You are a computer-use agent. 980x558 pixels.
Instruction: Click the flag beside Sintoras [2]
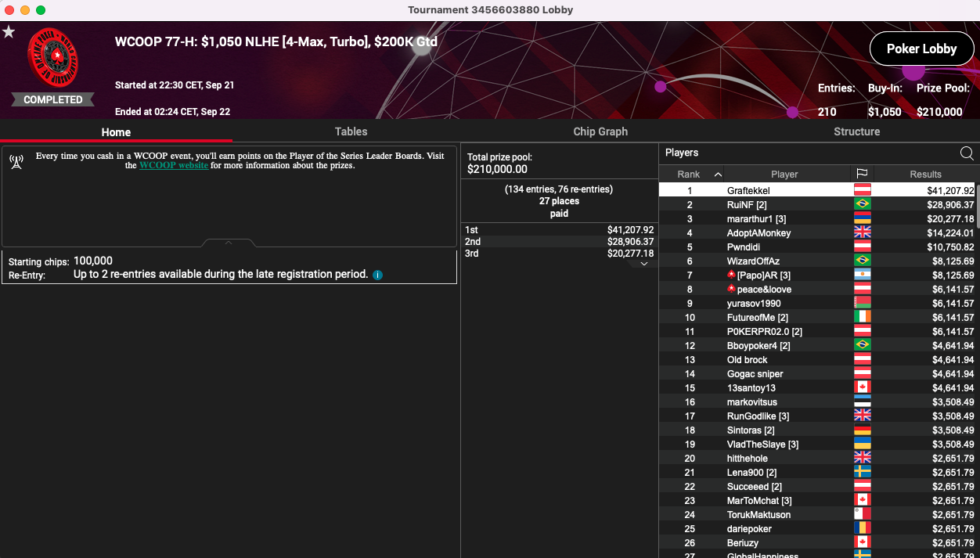coord(862,430)
